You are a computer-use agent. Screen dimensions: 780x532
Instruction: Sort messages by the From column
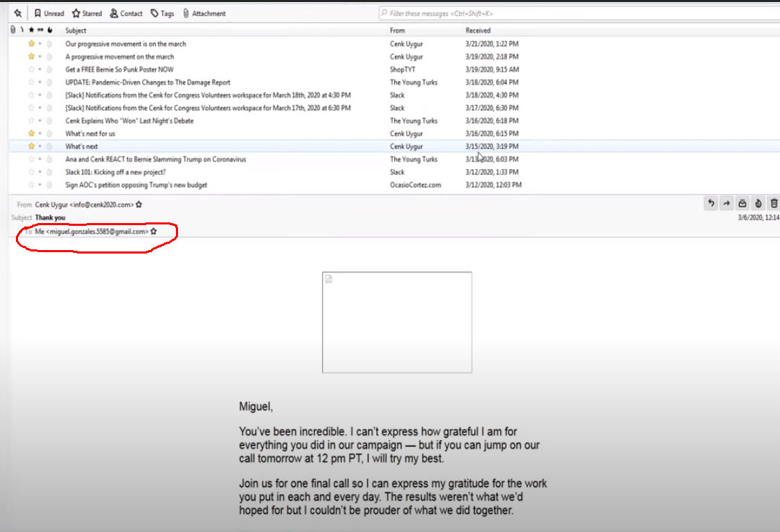pos(398,30)
